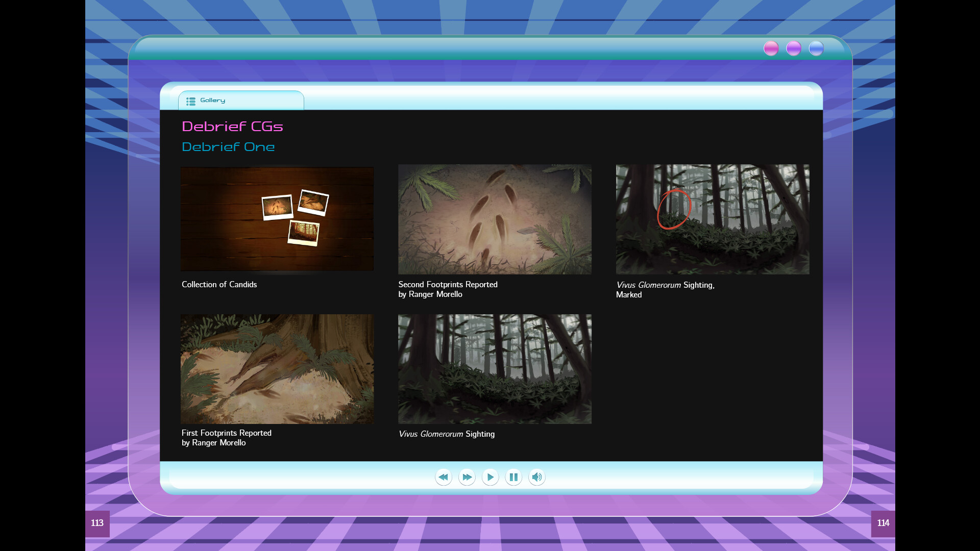Click the rewind button in the player bar

[443, 477]
